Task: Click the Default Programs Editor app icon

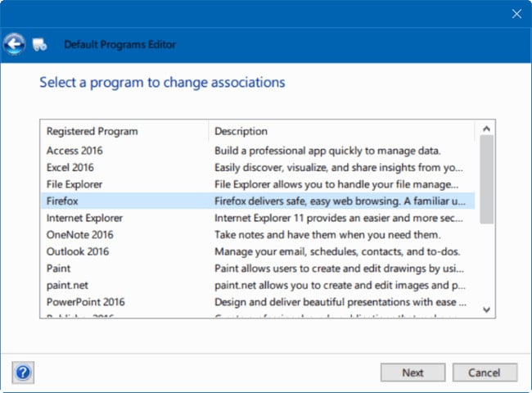Action: pos(39,45)
